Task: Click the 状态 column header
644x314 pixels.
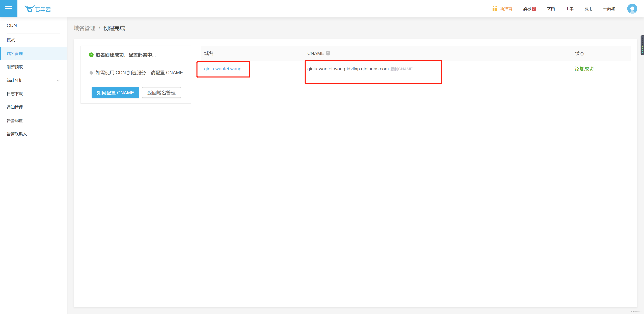Action: pos(579,53)
